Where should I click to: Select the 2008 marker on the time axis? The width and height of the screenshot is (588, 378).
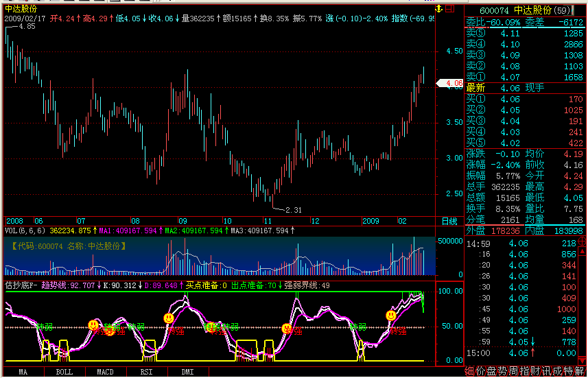coord(14,221)
